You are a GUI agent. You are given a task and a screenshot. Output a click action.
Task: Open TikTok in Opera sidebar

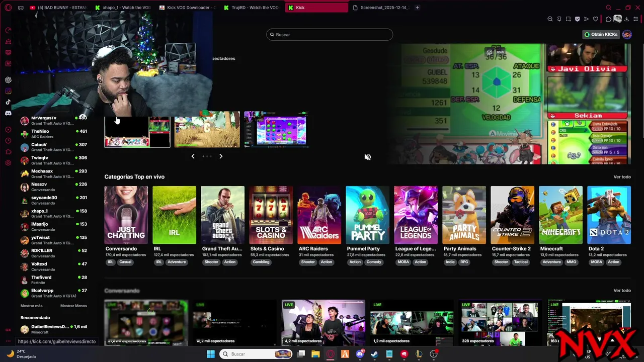8,102
